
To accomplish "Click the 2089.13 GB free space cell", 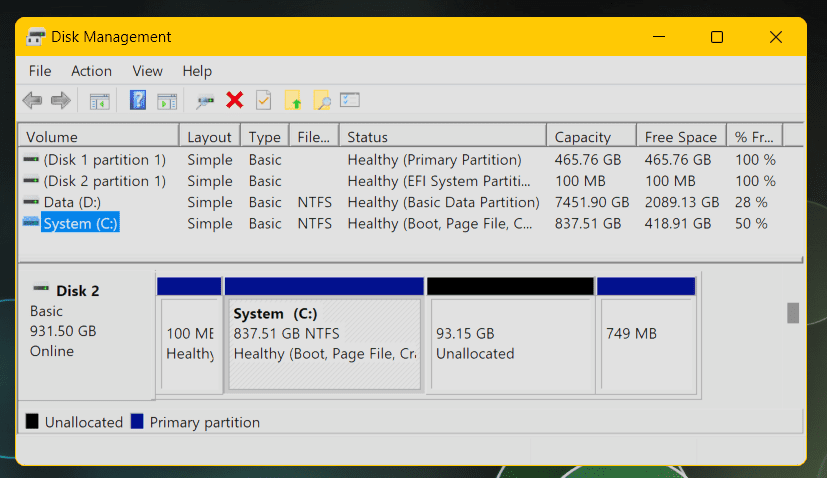I will click(x=681, y=202).
